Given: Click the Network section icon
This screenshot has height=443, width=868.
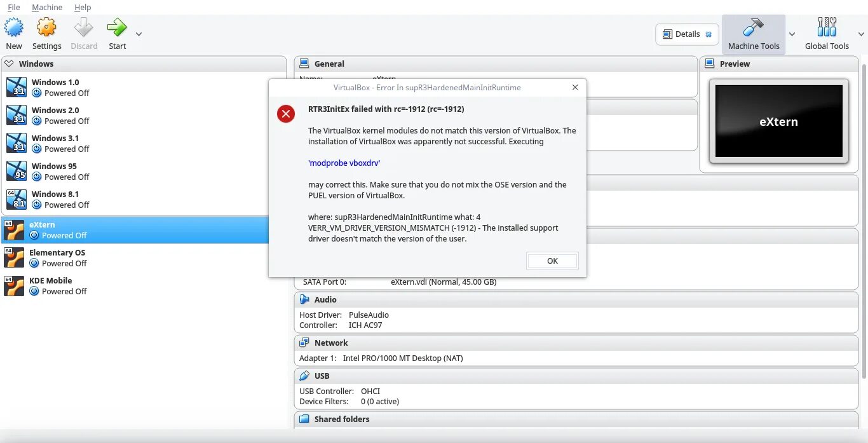Looking at the screenshot, I should tap(304, 343).
